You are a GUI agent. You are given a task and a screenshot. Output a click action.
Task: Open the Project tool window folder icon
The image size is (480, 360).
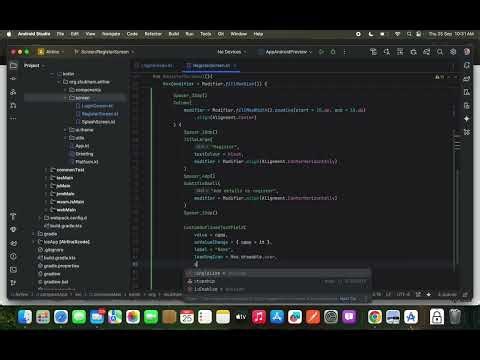click(x=13, y=66)
